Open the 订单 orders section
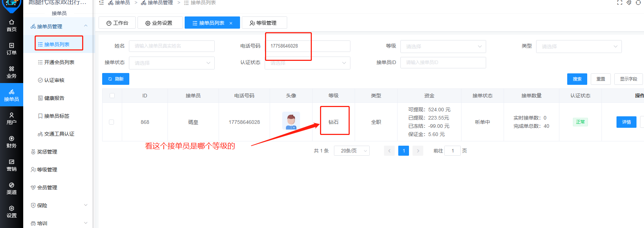644x228 pixels. click(11, 49)
